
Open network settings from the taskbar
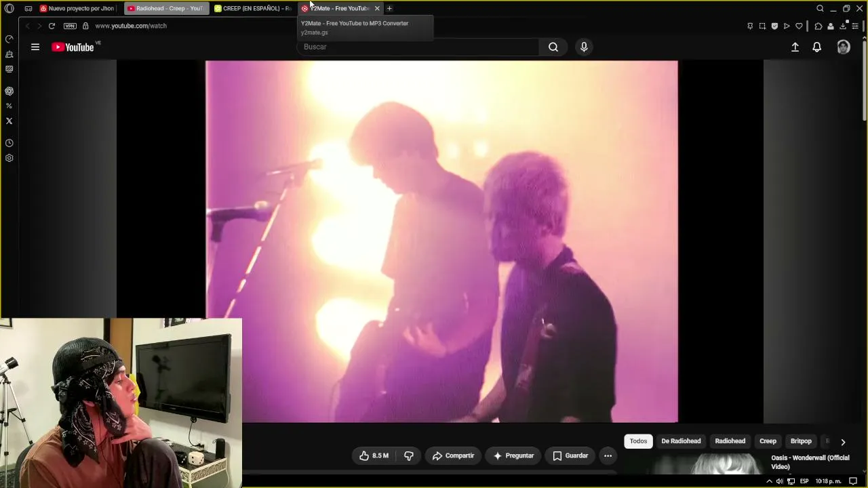coord(791,481)
